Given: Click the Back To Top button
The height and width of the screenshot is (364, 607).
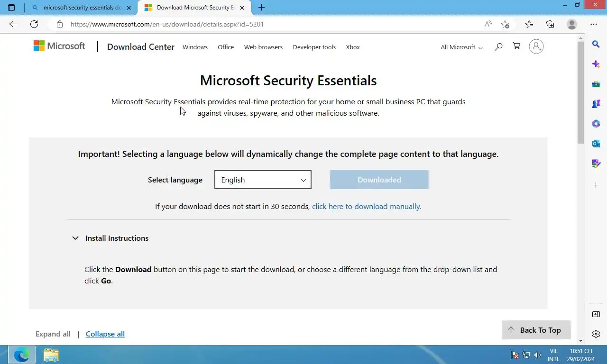Looking at the screenshot, I should point(536,330).
